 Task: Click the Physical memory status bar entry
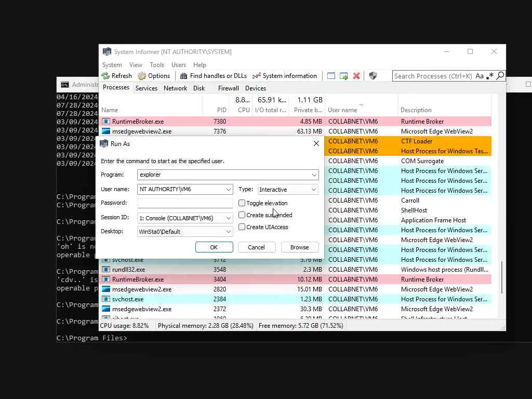tap(206, 326)
